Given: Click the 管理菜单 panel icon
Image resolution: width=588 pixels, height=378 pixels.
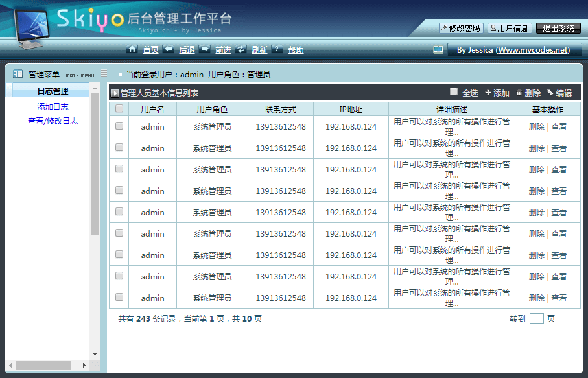Looking at the screenshot, I should point(18,75).
